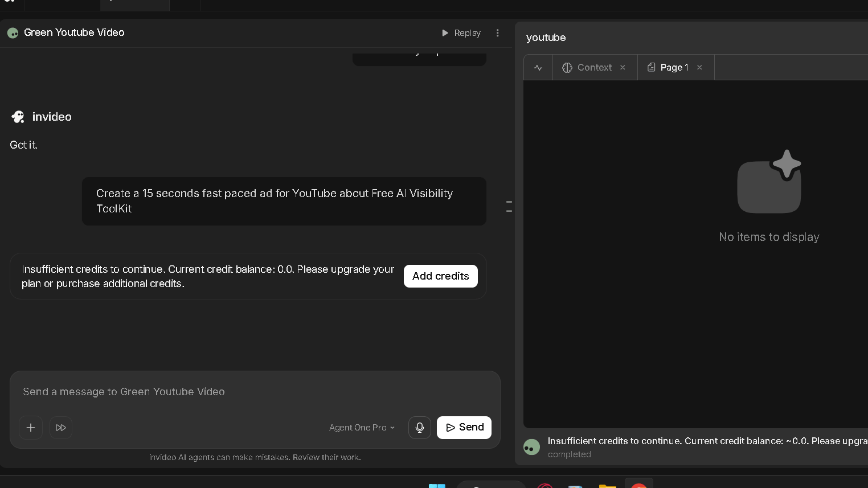Select the 15 seconds ad prompt message
The width and height of the screenshot is (868, 488).
284,201
